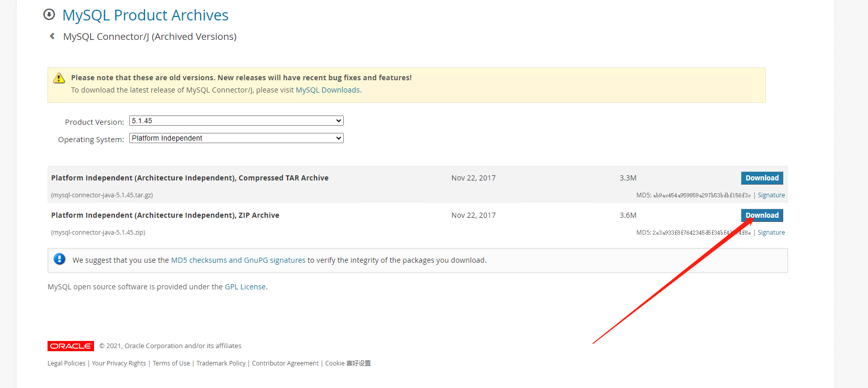Open MD5 checksums and GnuPG signatures link
868x388 pixels.
238,260
